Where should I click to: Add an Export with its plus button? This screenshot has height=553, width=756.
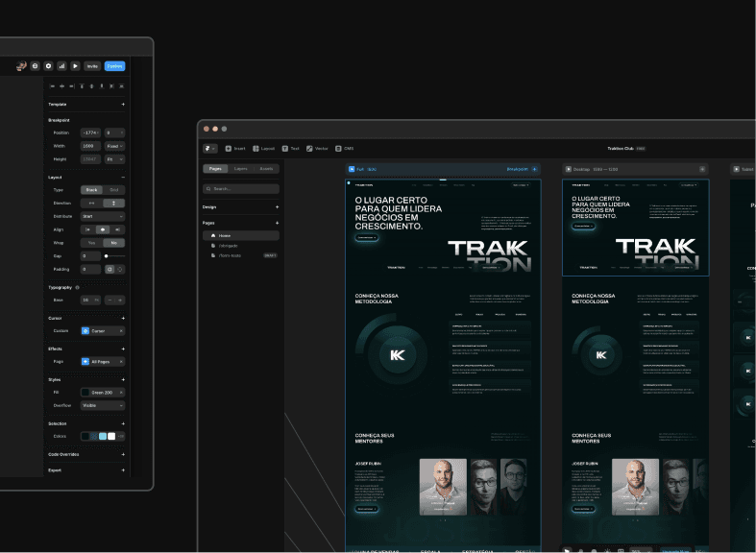[123, 470]
